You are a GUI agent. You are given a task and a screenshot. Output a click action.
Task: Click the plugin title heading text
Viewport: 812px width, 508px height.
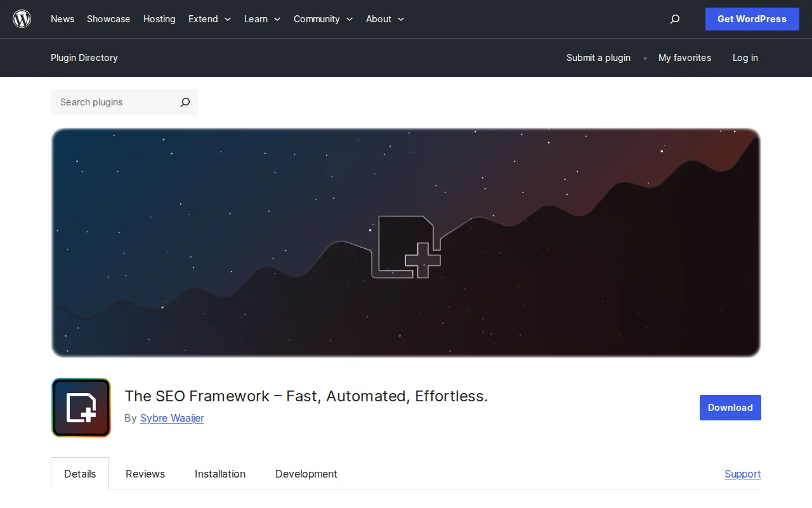306,396
